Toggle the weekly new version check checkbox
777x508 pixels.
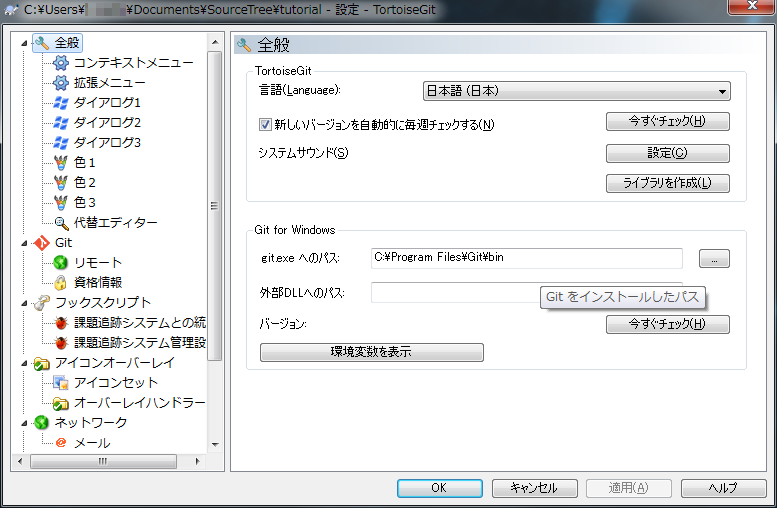tap(265, 124)
